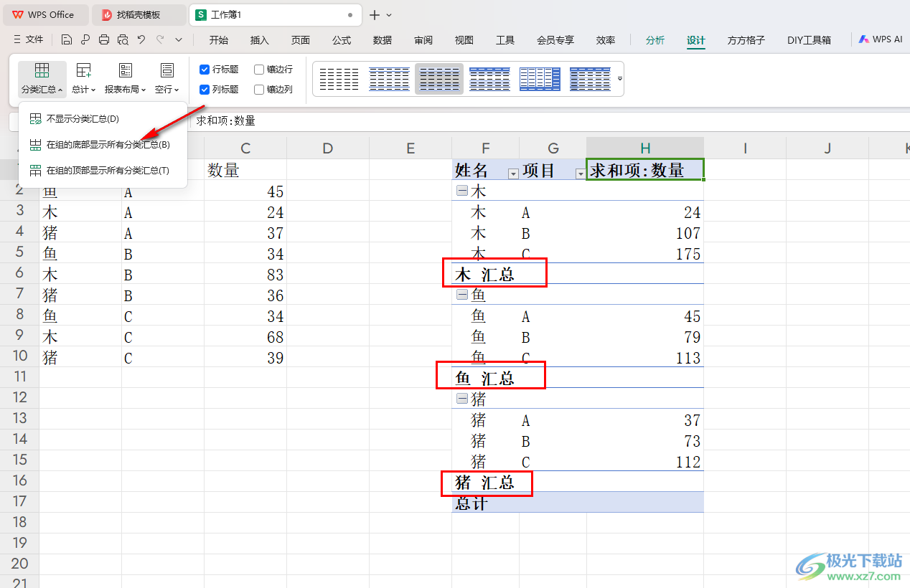
Task: Select the 工作簿1 document tab
Action: click(x=276, y=14)
